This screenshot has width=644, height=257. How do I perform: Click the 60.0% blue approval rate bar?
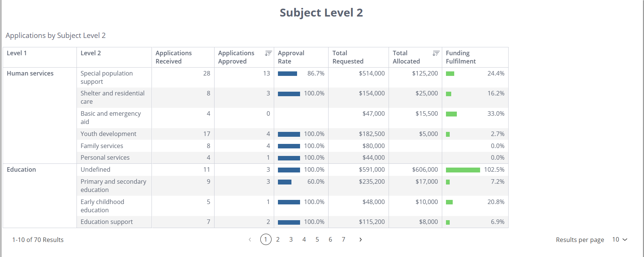[x=285, y=182]
